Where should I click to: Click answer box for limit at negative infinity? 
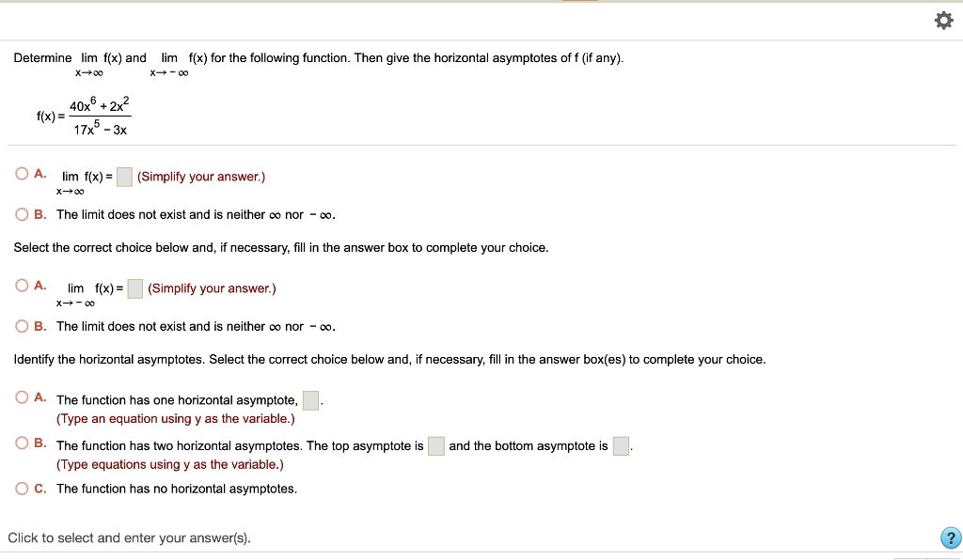tap(135, 288)
